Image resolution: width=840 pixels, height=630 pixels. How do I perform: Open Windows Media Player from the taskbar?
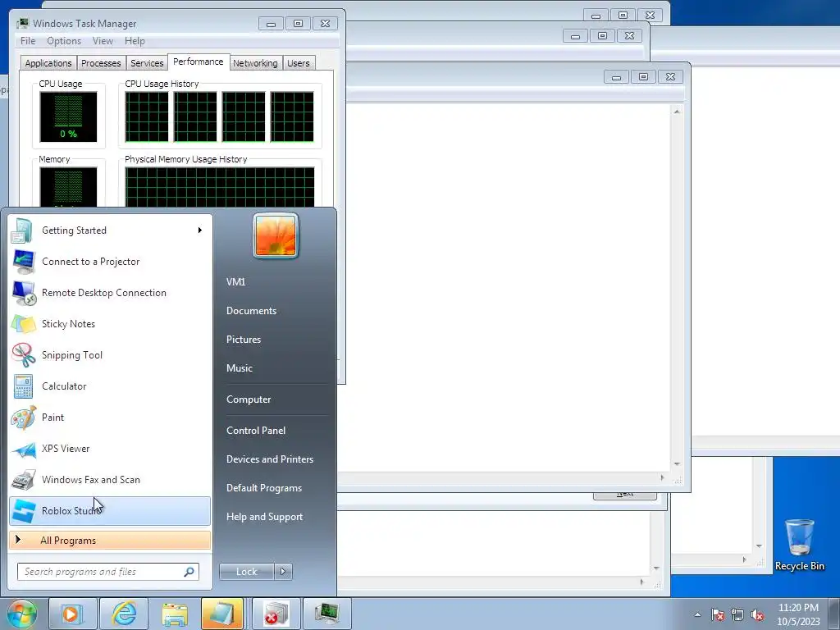click(x=72, y=614)
